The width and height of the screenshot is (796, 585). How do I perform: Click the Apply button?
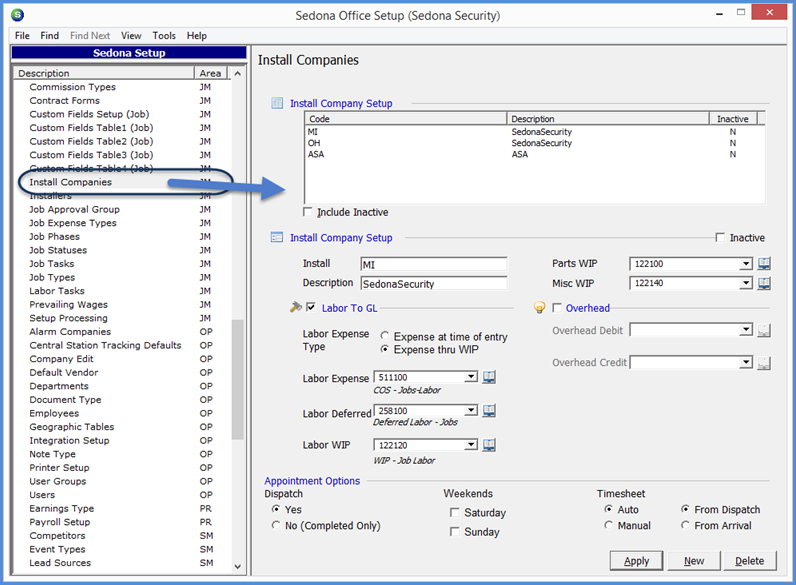pyautogui.click(x=637, y=561)
